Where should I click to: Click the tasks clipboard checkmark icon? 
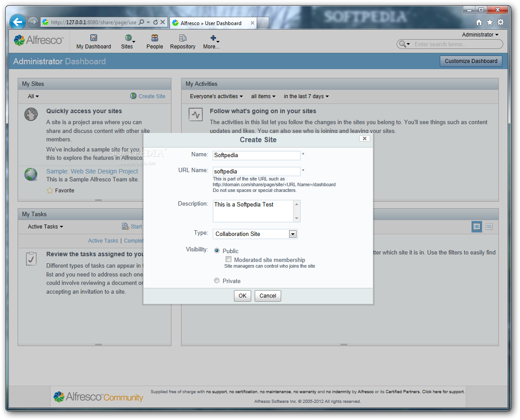31,259
